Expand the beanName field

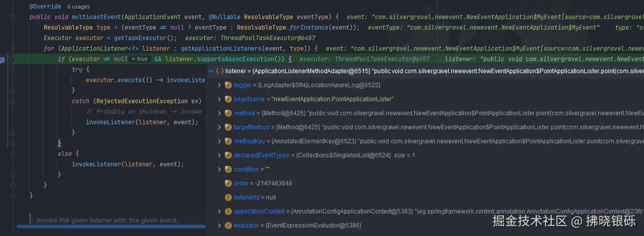point(219,99)
